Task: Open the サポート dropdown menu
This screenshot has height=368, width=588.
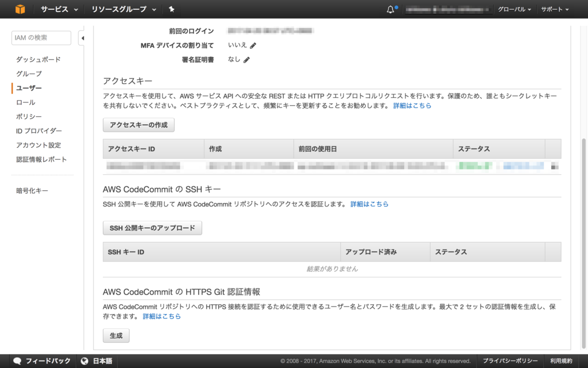Action: [x=555, y=9]
